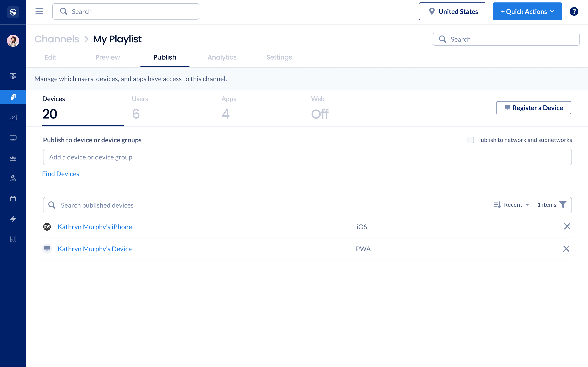Open the Find Devices link

[60, 174]
